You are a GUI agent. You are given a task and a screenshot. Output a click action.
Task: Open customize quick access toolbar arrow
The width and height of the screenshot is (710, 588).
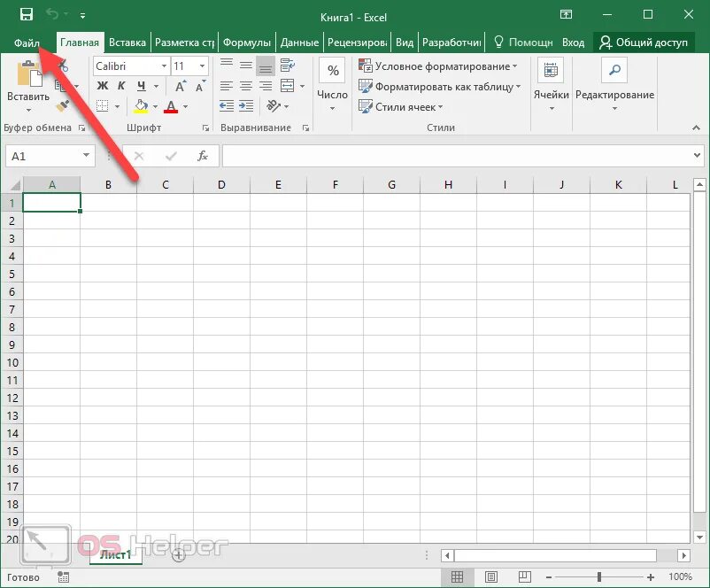(x=83, y=15)
